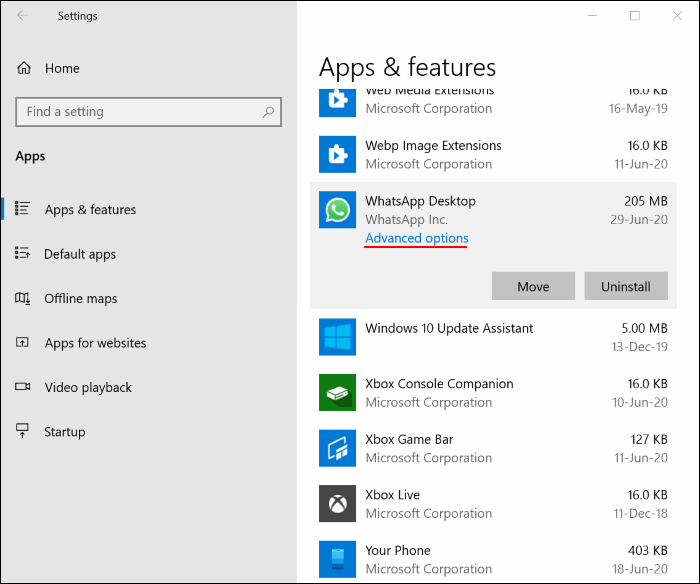This screenshot has width=700, height=584.
Task: Click the Apps for websites icon
Action: (x=22, y=342)
